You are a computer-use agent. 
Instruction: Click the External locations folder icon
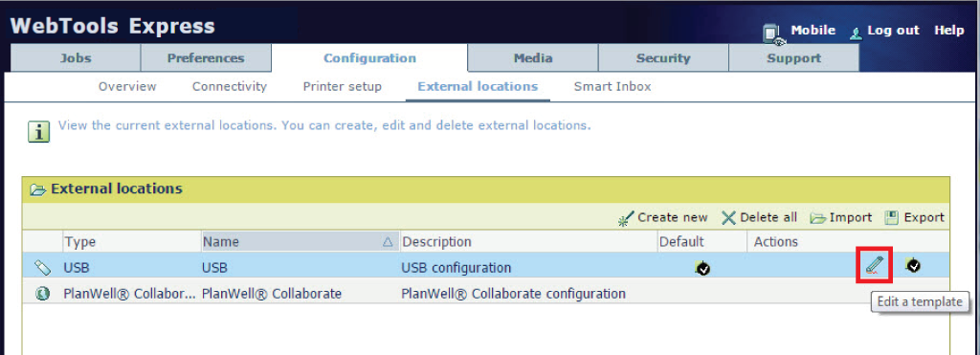click(38, 189)
